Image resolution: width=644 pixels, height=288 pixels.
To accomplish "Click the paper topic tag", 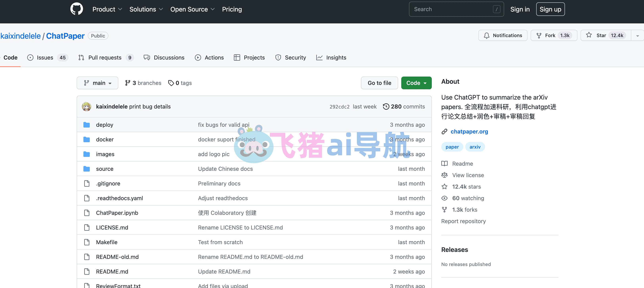I will tap(452, 147).
